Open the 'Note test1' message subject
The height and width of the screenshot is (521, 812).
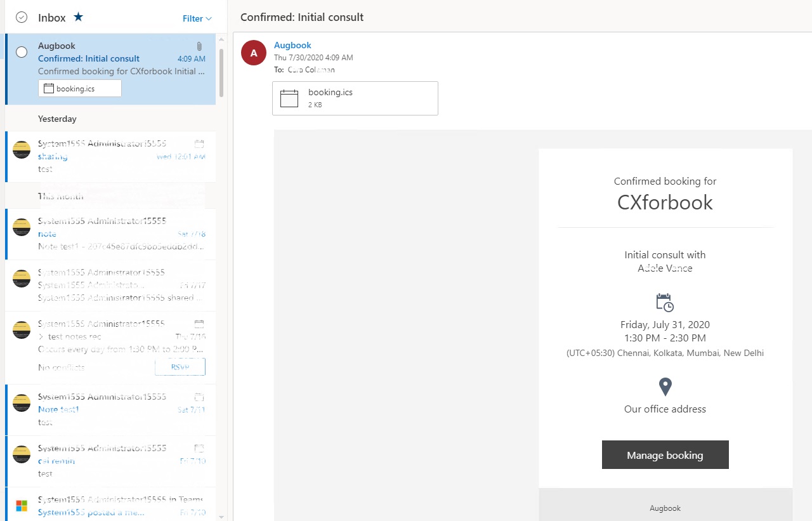click(58, 409)
